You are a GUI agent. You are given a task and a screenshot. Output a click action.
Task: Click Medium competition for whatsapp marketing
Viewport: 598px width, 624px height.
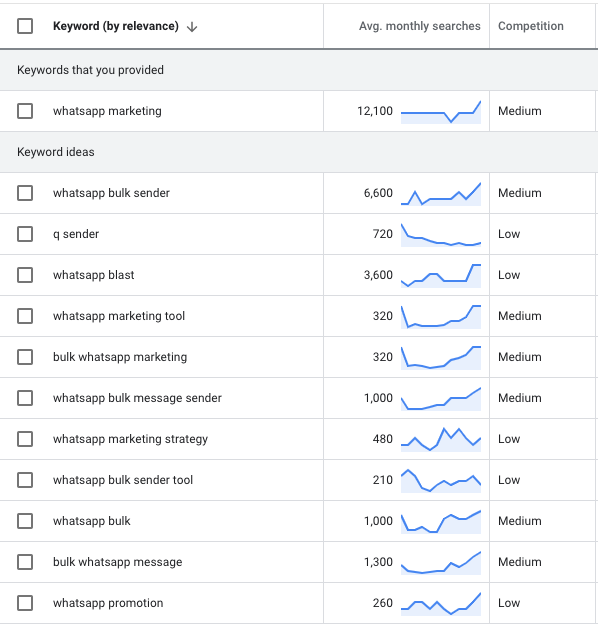point(520,111)
